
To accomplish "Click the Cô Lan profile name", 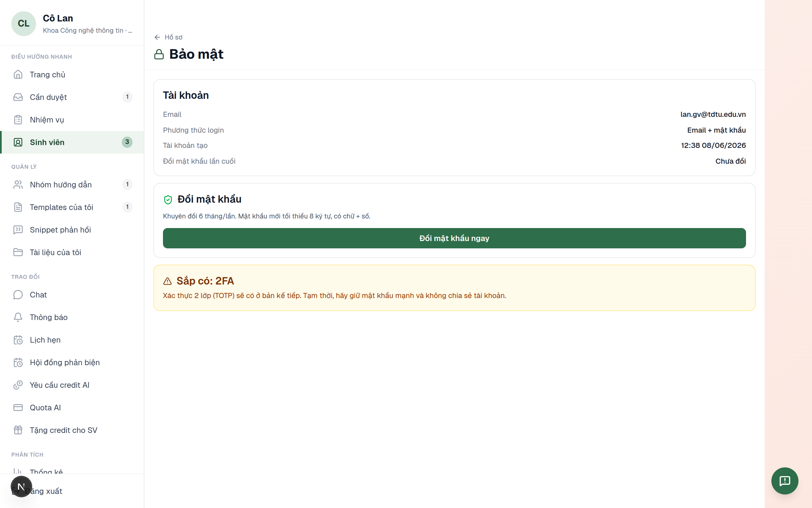I will pos(58,18).
